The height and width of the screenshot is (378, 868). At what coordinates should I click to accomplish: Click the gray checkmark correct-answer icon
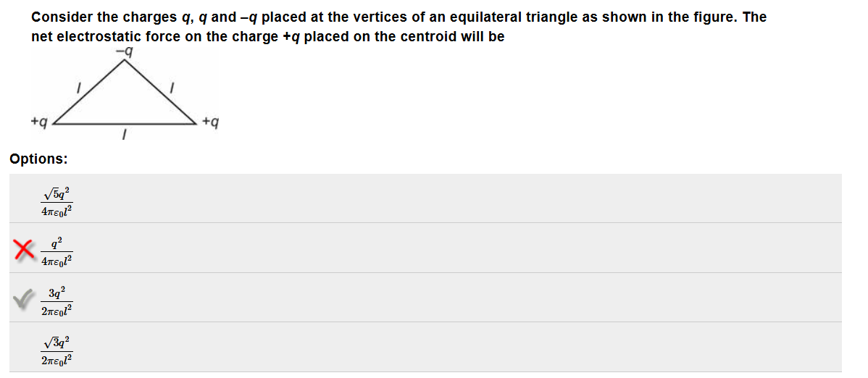23,299
